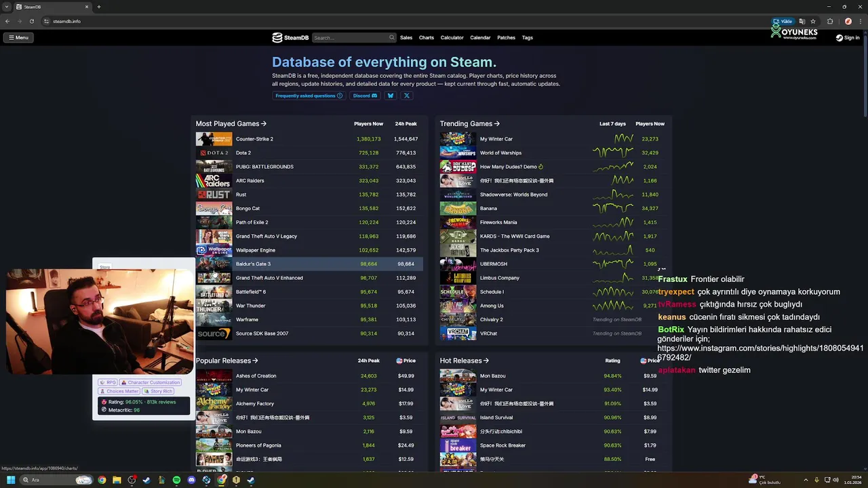Image resolution: width=868 pixels, height=488 pixels.
Task: Open Baldur's Gate 3 row
Action: tap(309, 264)
